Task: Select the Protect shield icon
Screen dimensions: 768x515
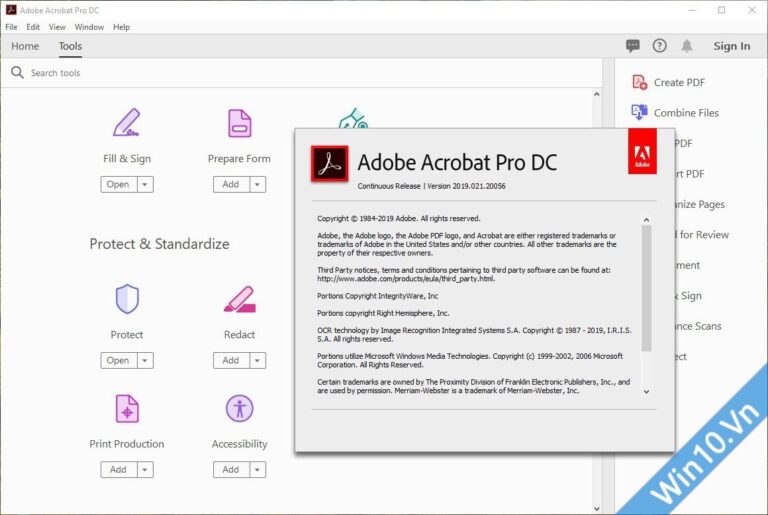Action: click(x=127, y=298)
